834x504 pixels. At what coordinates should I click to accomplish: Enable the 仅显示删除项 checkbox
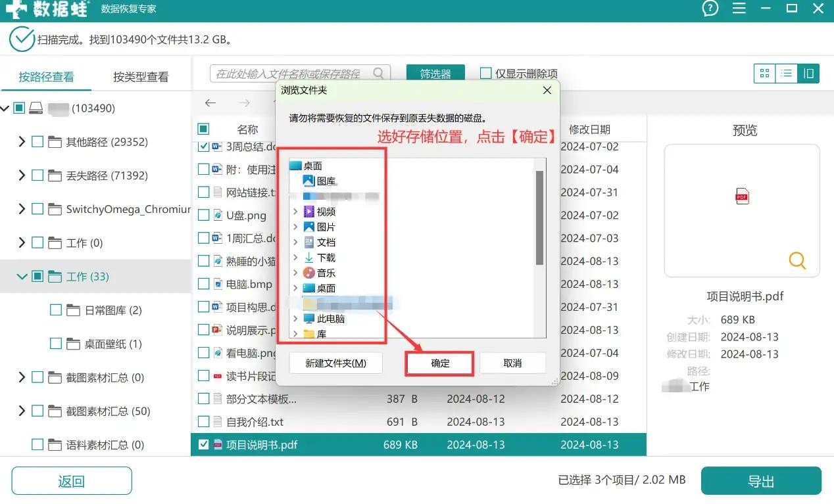tap(486, 74)
